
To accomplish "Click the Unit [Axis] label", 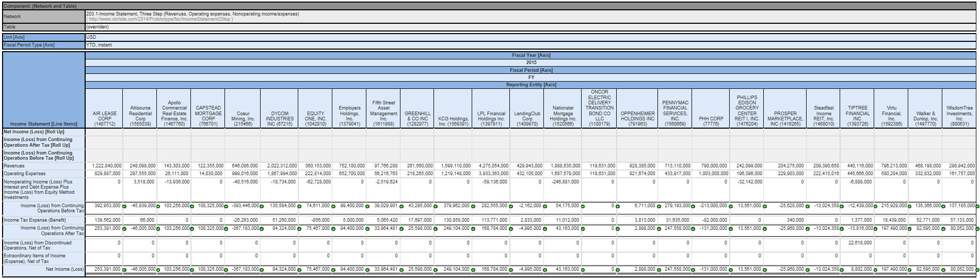I will click(14, 37).
